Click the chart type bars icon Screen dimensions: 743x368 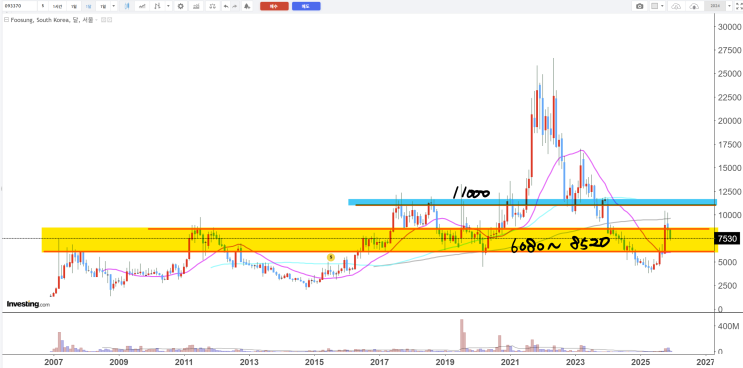[x=157, y=6]
